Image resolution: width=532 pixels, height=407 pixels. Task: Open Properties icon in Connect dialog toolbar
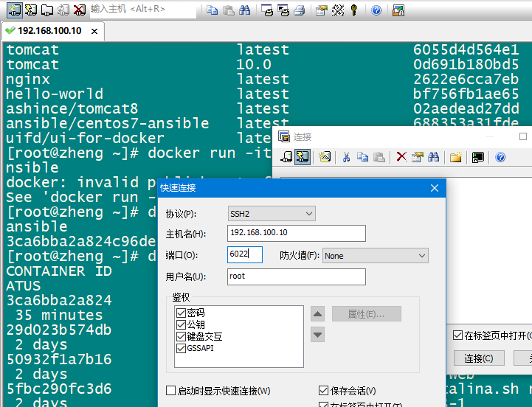pyautogui.click(x=418, y=157)
